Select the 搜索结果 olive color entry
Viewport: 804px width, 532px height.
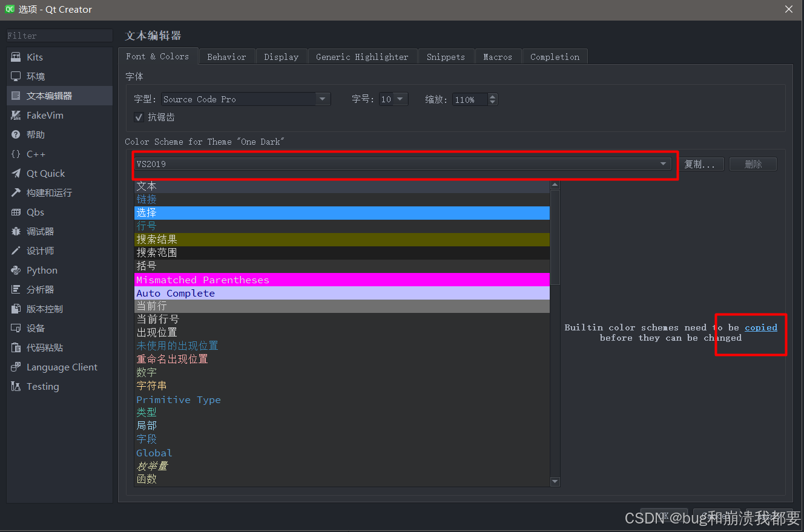tap(342, 240)
